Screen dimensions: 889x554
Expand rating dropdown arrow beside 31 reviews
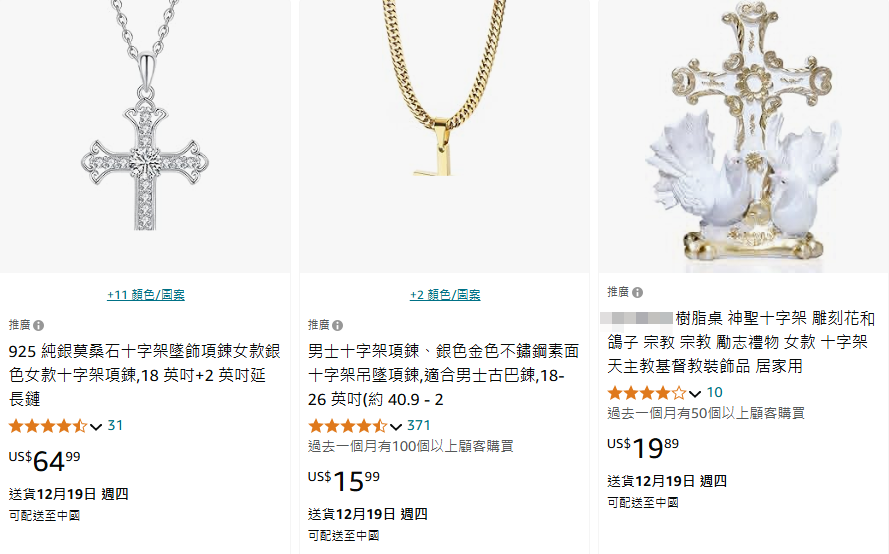click(x=96, y=427)
